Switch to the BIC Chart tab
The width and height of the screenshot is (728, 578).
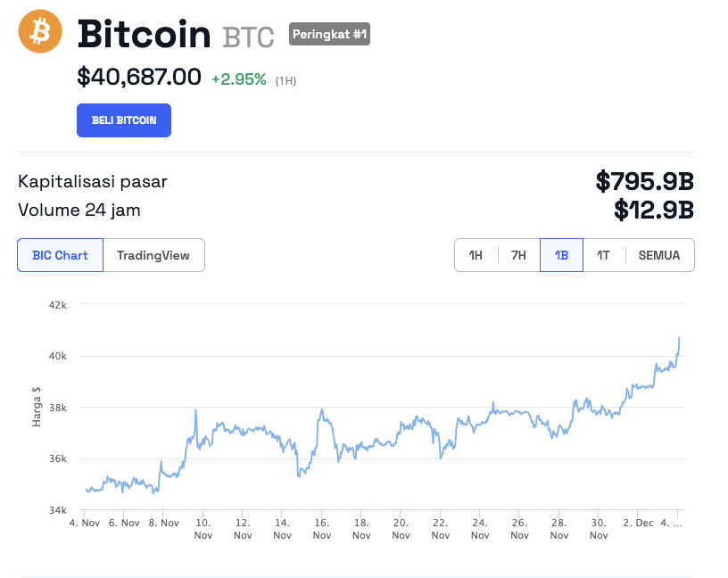[60, 255]
